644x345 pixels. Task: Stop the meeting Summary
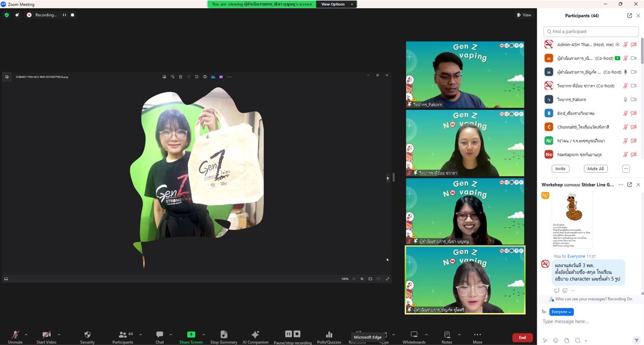click(x=224, y=336)
